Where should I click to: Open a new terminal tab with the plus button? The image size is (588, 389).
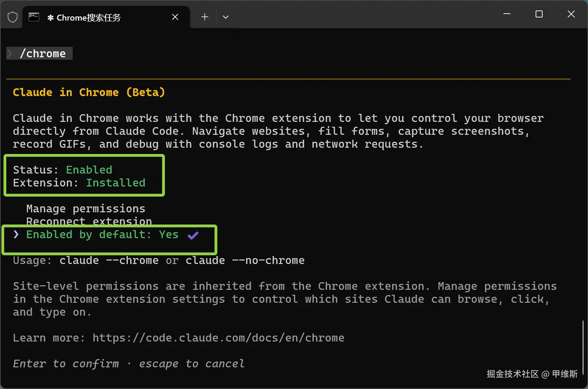click(205, 17)
